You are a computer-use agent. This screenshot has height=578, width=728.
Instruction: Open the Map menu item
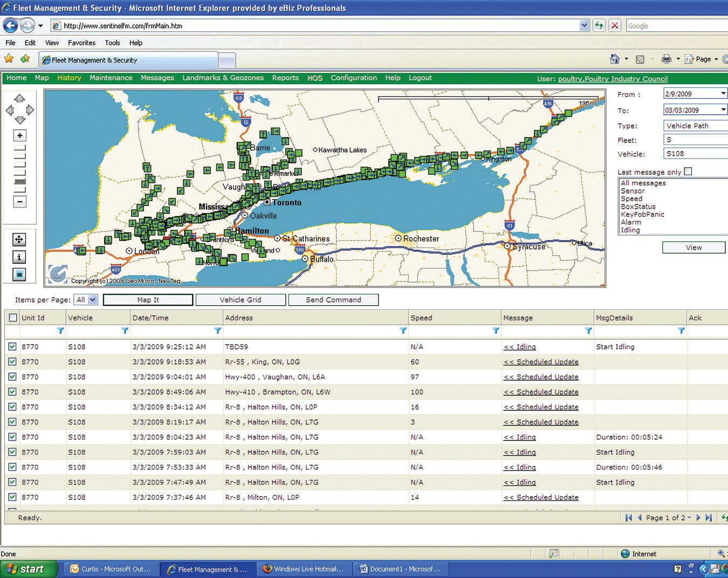coord(42,78)
